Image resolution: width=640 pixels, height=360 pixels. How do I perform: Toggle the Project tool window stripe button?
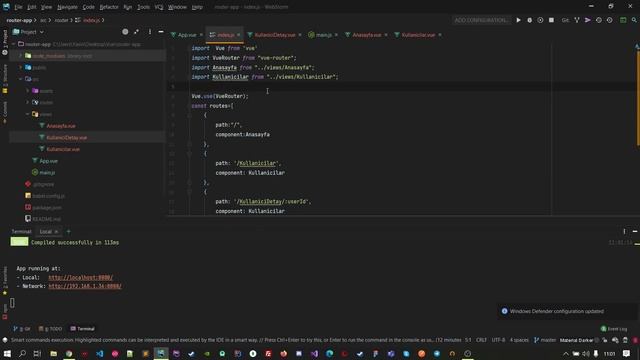pos(5,42)
